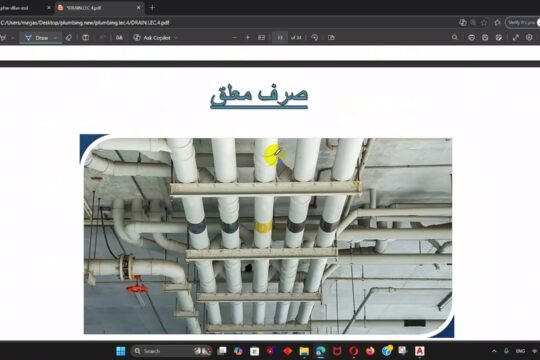Expand the Draw tool options arrow
540x360 pixels.
click(x=55, y=38)
